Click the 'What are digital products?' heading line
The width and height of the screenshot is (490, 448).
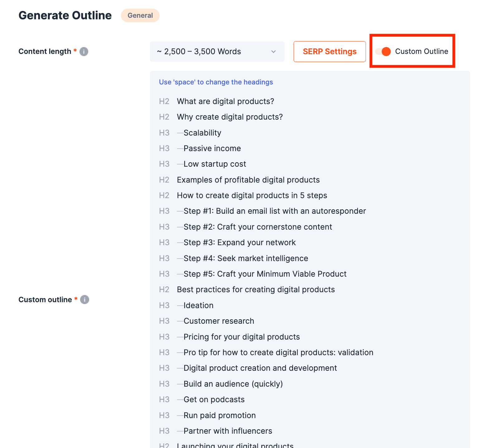tap(225, 101)
